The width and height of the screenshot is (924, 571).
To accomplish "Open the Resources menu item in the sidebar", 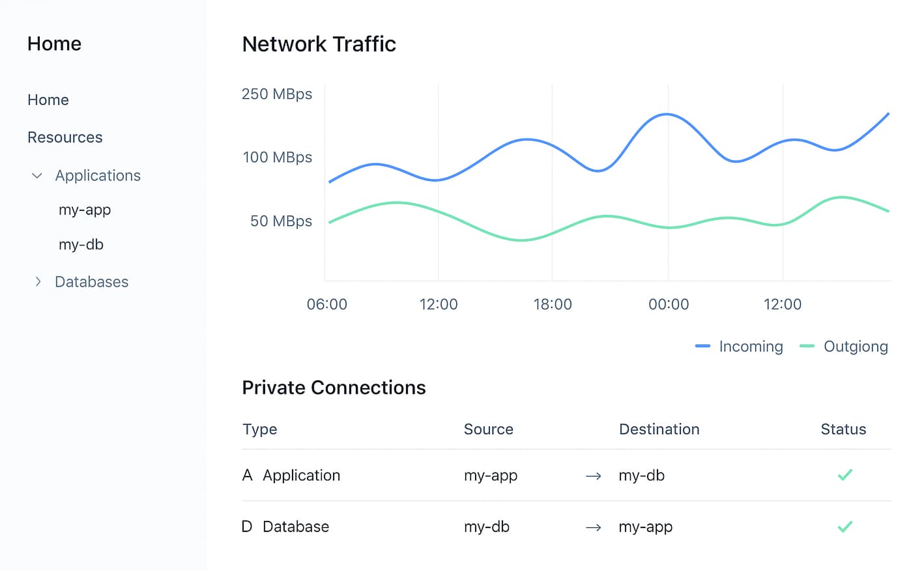I will pos(65,137).
